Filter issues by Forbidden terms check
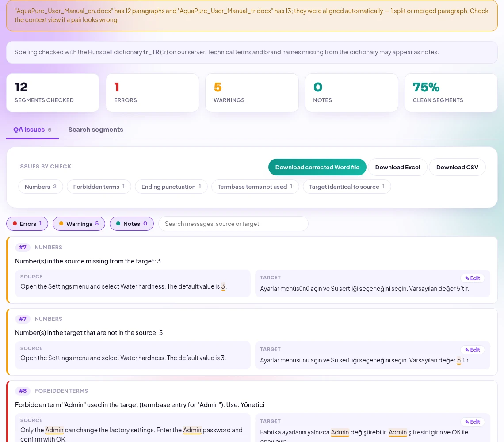Viewport: 504px width, 442px height. pos(99,187)
